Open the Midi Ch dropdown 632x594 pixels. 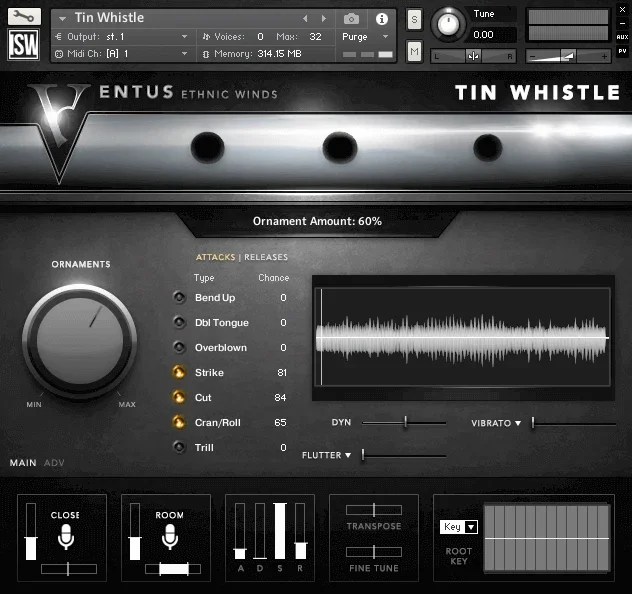(184, 54)
